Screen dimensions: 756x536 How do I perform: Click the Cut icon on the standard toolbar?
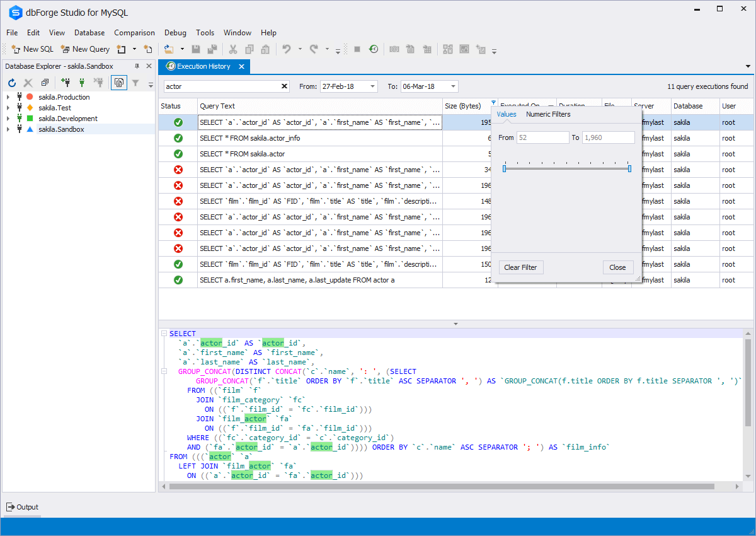click(x=233, y=49)
